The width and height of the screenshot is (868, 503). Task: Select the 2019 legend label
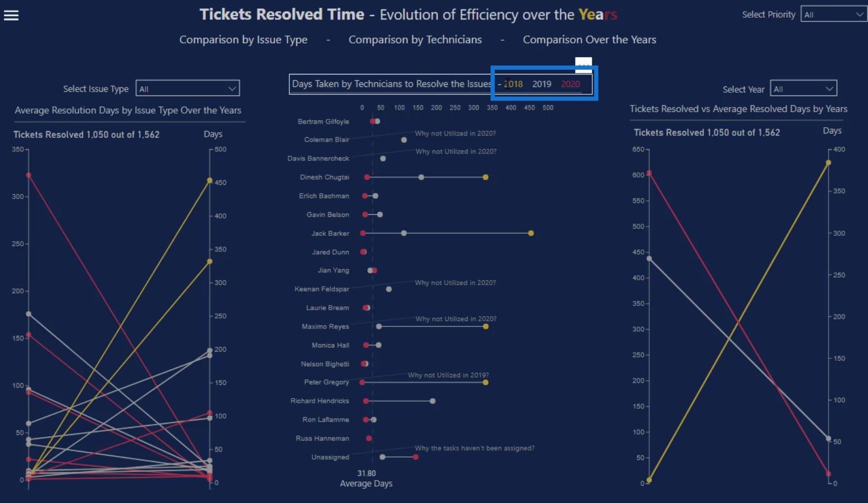click(541, 84)
